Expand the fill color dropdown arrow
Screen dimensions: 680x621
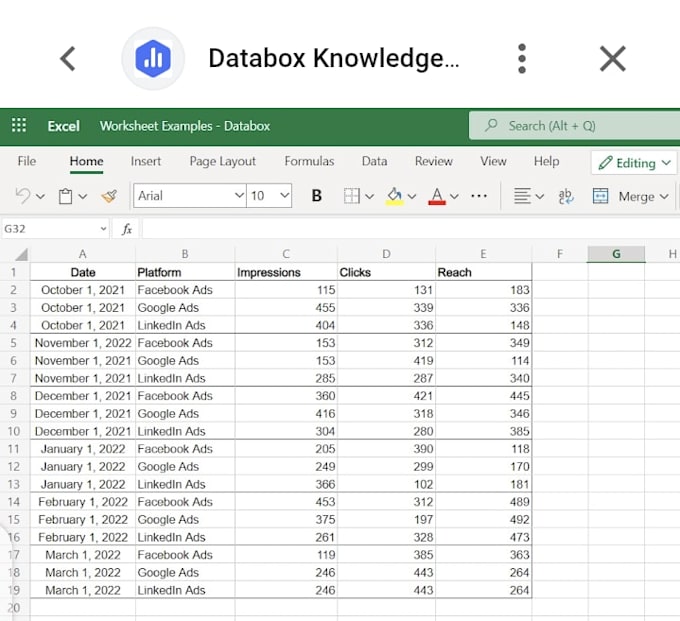(412, 196)
